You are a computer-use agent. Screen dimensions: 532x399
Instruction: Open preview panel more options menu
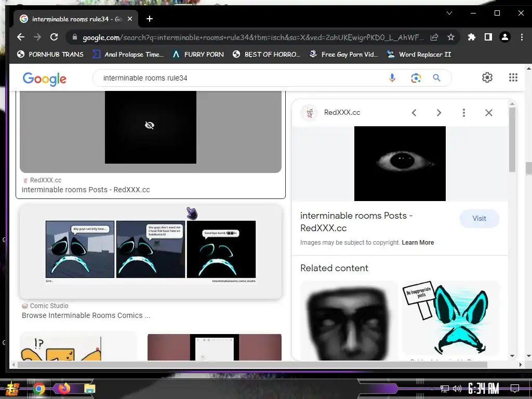tap(464, 113)
